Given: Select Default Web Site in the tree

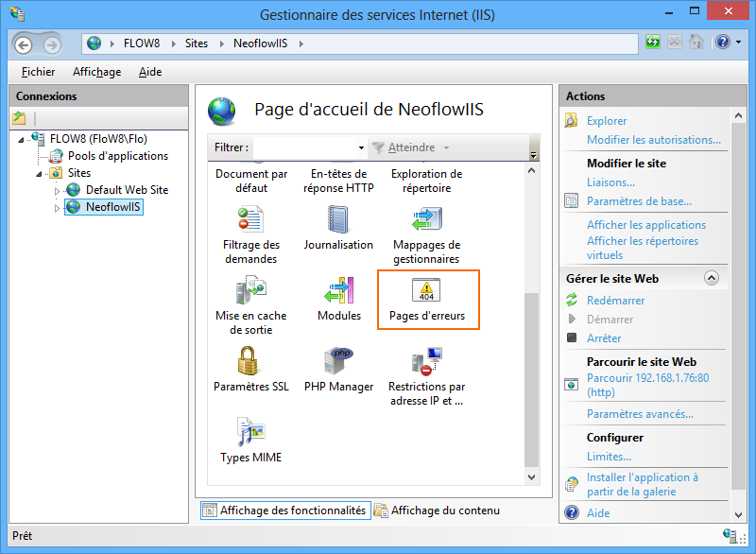Looking at the screenshot, I should pyautogui.click(x=127, y=190).
